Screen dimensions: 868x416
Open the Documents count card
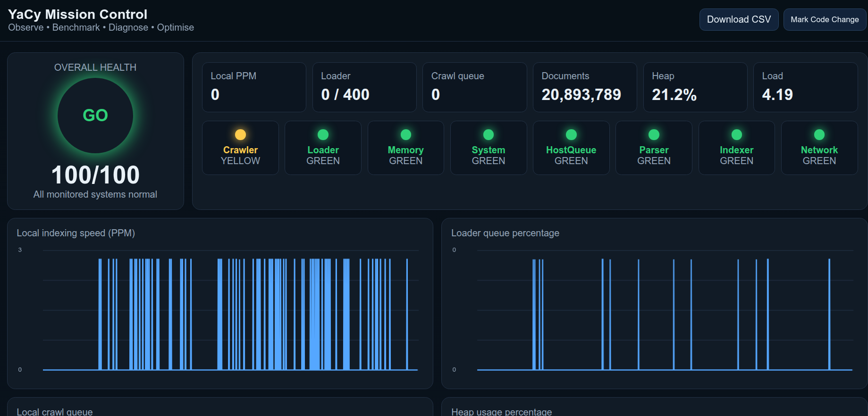[585, 87]
